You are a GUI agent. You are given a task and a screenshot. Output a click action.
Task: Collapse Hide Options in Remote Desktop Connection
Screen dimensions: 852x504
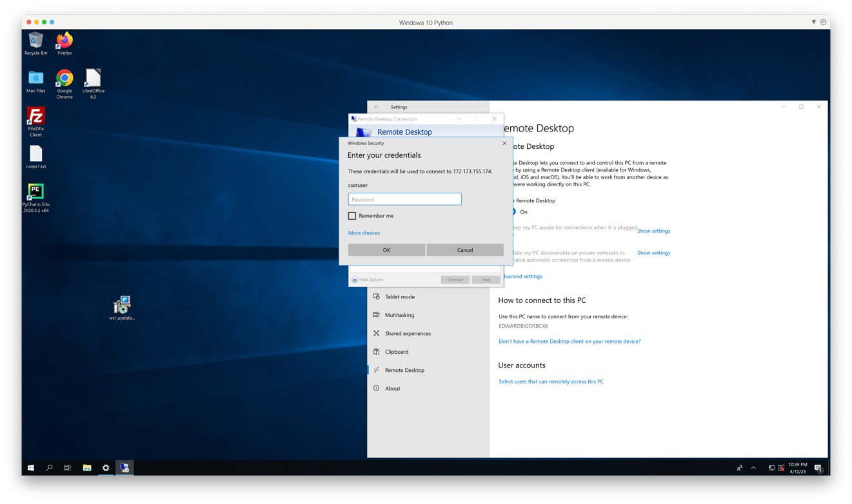367,280
